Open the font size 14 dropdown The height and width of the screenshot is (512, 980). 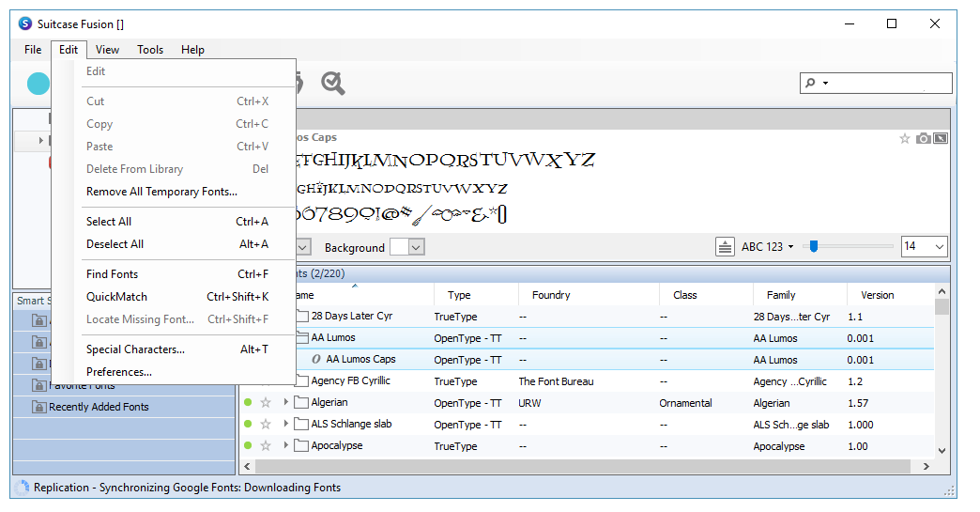click(939, 247)
